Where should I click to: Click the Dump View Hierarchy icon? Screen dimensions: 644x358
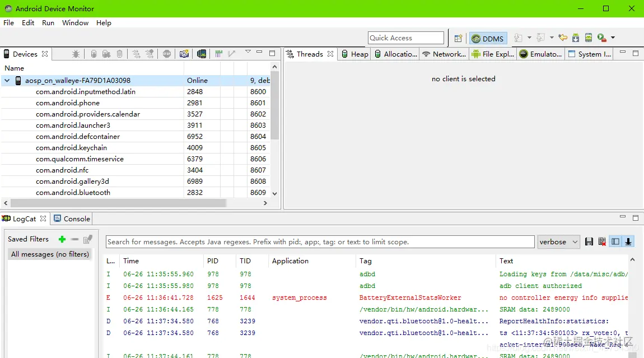[201, 54]
